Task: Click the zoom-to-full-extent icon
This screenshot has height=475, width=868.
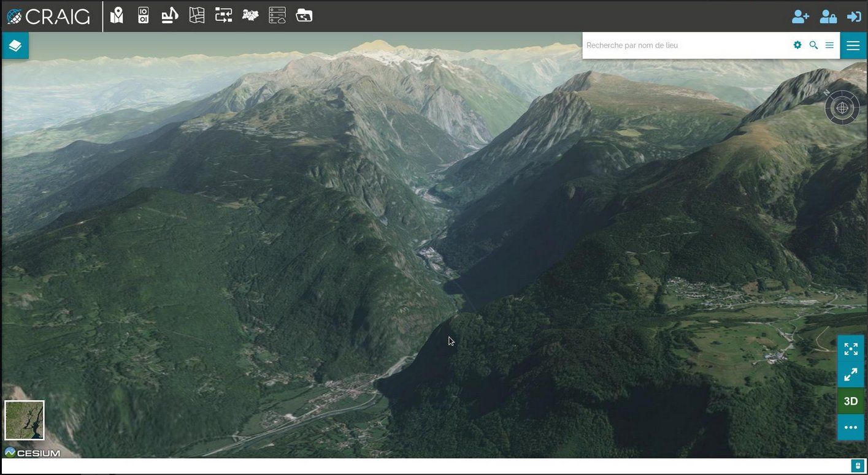Action: 851,349
